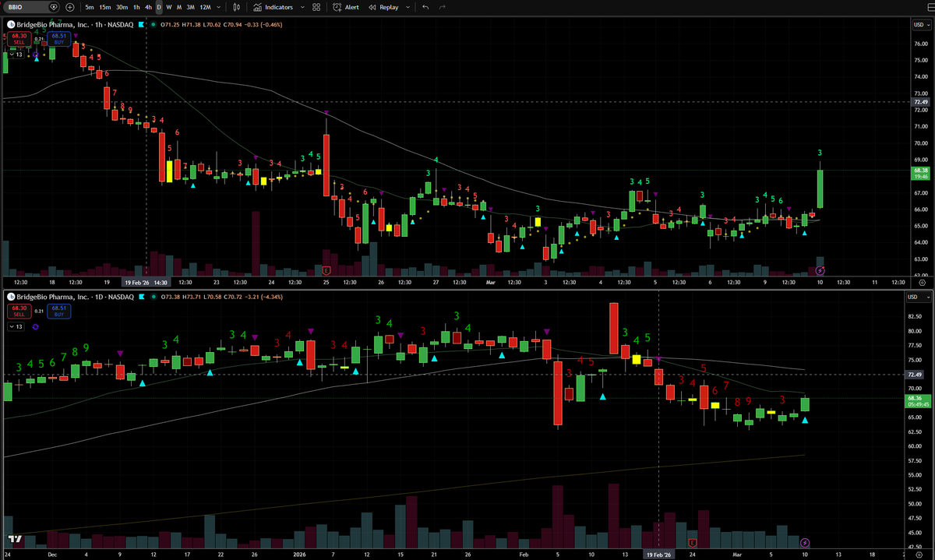Click the market status dot on 1D chart
935x560 pixels.
click(154, 297)
